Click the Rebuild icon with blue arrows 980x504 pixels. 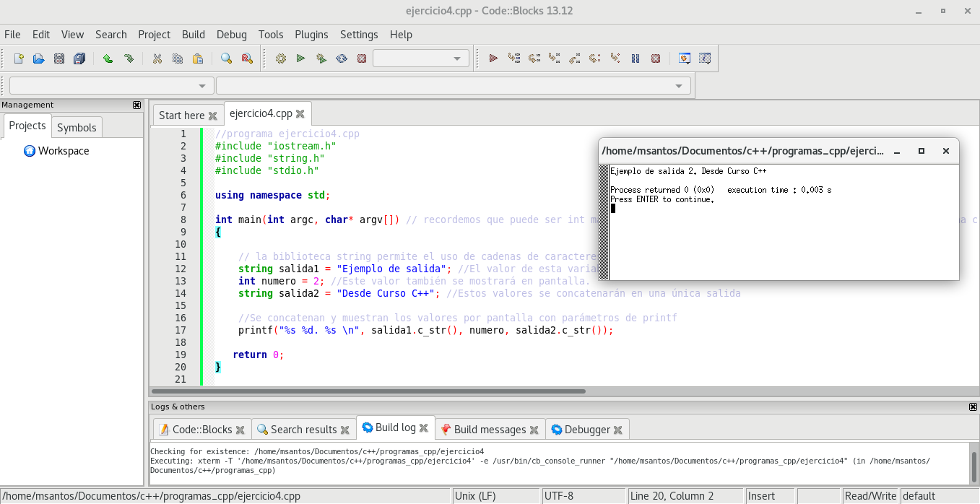342,58
